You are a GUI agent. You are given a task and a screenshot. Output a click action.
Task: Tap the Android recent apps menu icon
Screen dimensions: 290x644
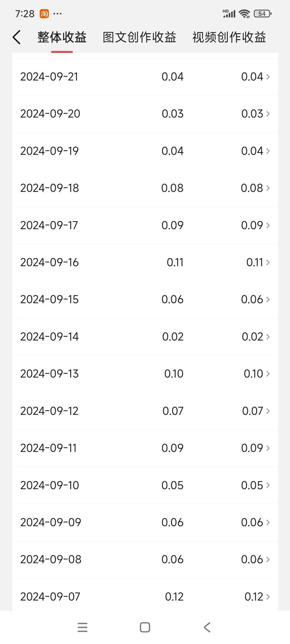click(82, 627)
